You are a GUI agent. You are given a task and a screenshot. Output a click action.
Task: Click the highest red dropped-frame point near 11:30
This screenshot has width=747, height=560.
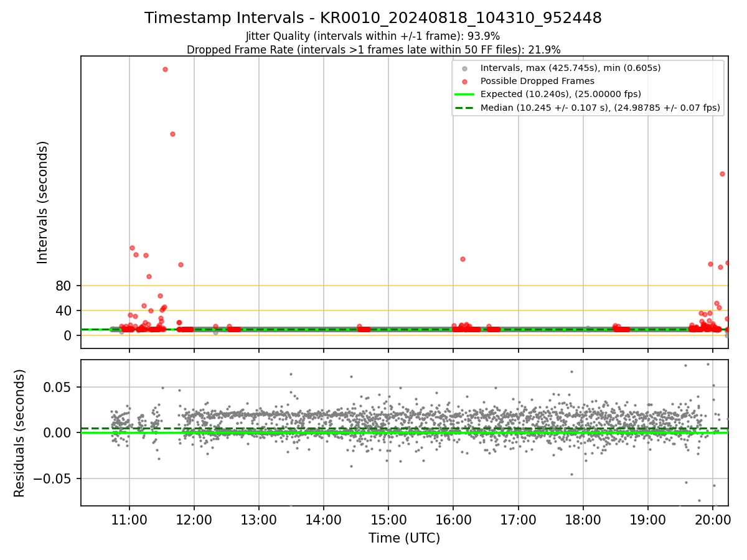click(x=165, y=69)
